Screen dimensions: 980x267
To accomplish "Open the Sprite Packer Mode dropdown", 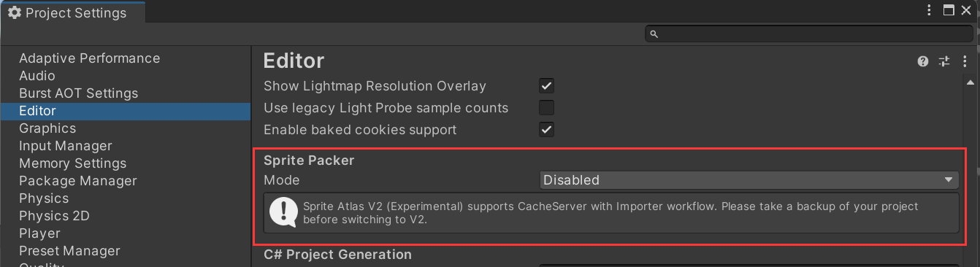I will [x=749, y=179].
